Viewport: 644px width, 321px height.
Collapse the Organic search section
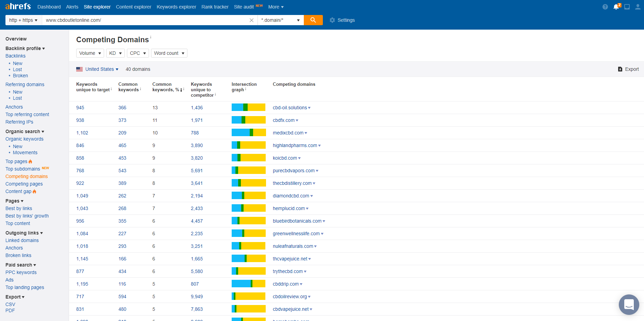25,131
